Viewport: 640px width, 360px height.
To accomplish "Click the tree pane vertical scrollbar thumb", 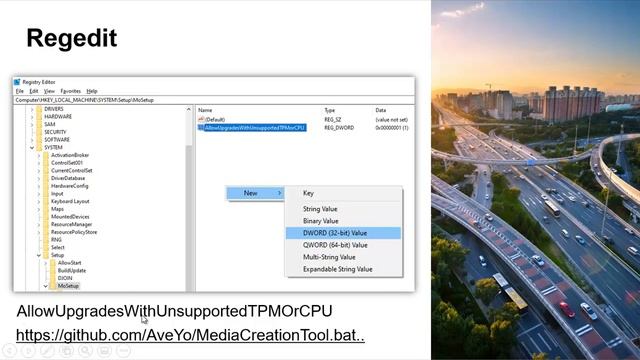I will [189, 218].
